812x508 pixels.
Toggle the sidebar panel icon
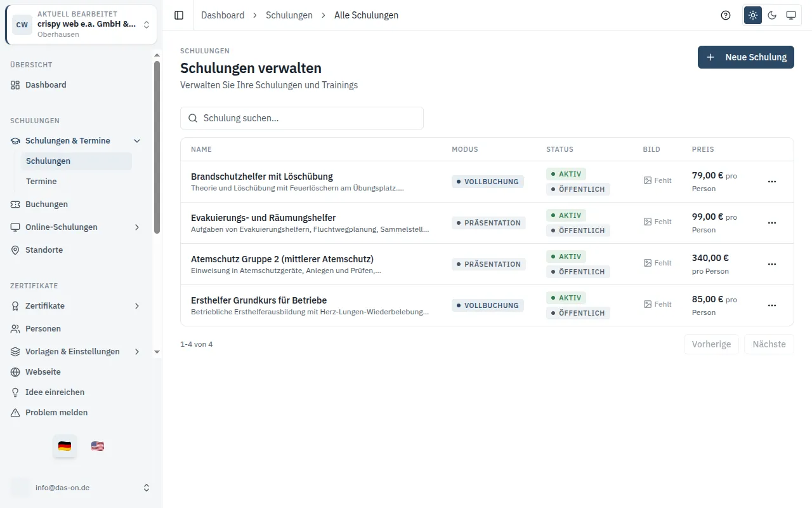point(179,15)
